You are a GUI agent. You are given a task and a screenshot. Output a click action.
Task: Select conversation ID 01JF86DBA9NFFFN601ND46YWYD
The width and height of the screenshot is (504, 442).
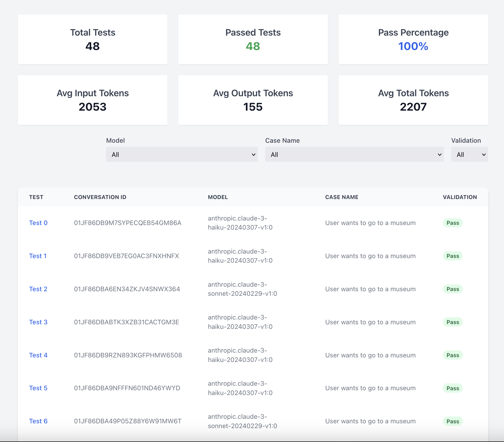click(x=127, y=388)
